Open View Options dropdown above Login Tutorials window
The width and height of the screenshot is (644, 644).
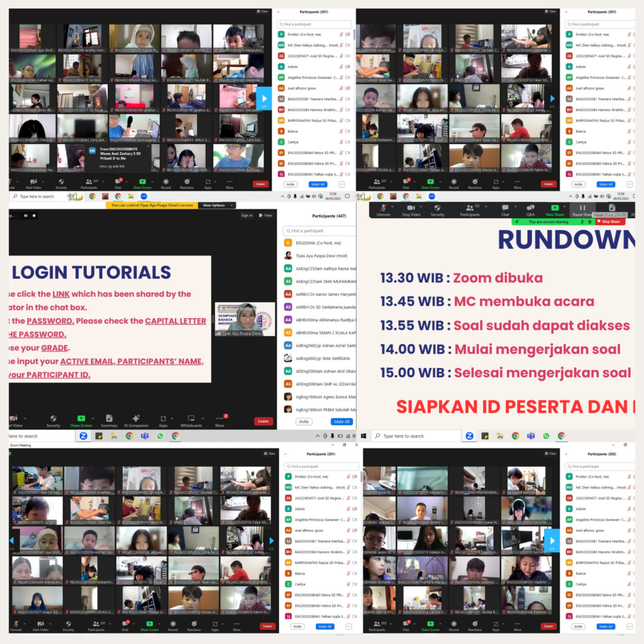click(217, 206)
